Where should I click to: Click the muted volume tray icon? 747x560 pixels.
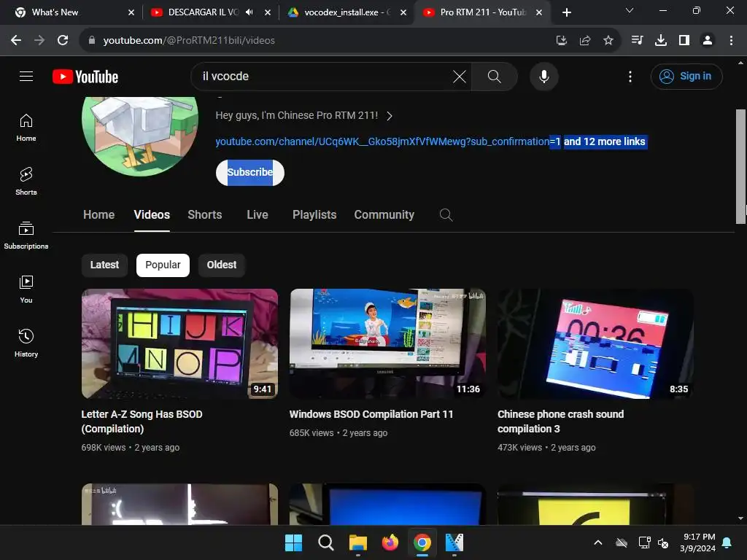(662, 542)
